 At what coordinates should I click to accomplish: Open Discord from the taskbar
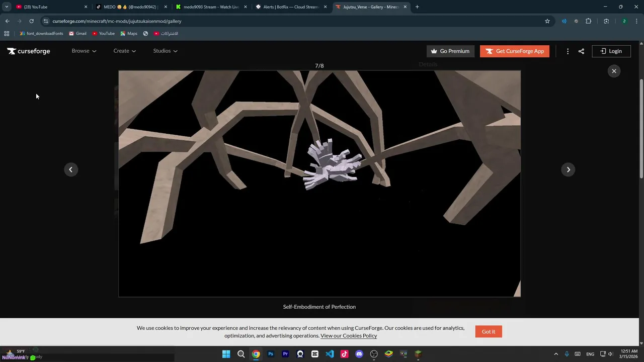coord(359,354)
